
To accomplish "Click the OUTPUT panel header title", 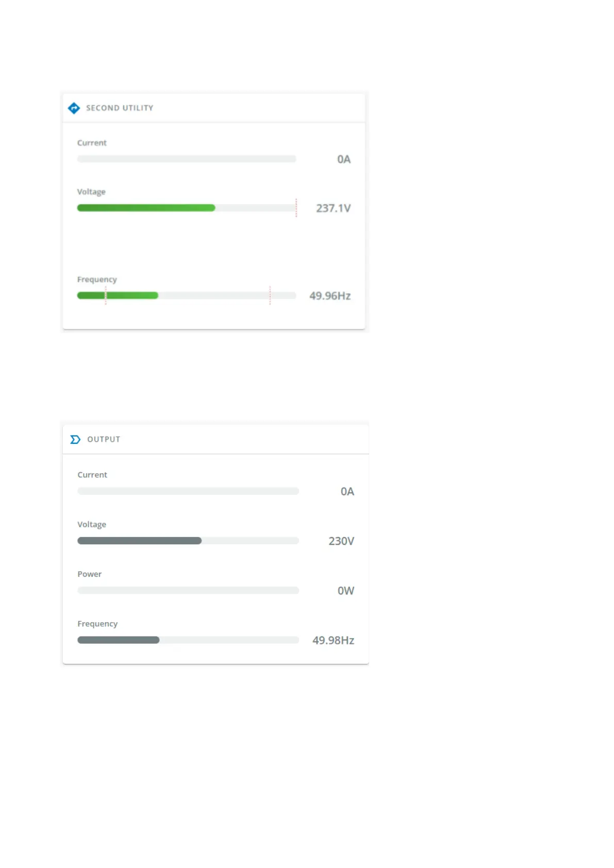I will pos(104,440).
